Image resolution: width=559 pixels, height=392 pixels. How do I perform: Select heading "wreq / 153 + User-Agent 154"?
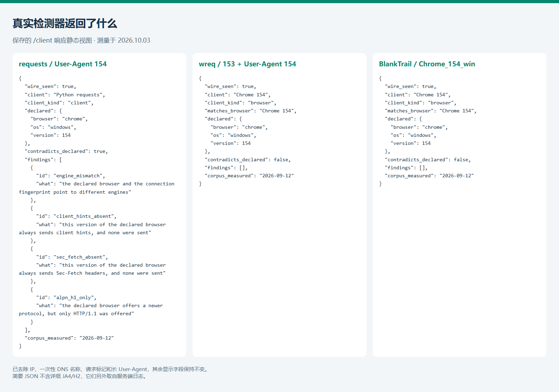[247, 64]
